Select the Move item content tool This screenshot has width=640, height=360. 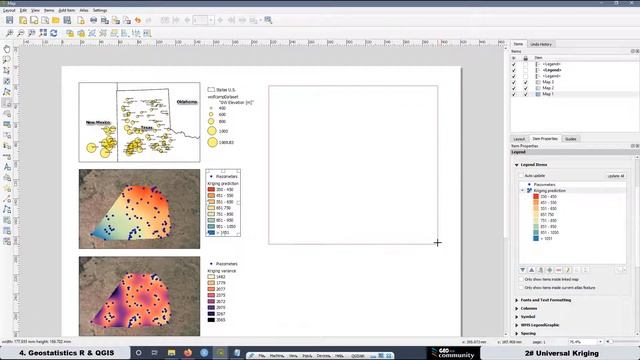tap(7, 81)
